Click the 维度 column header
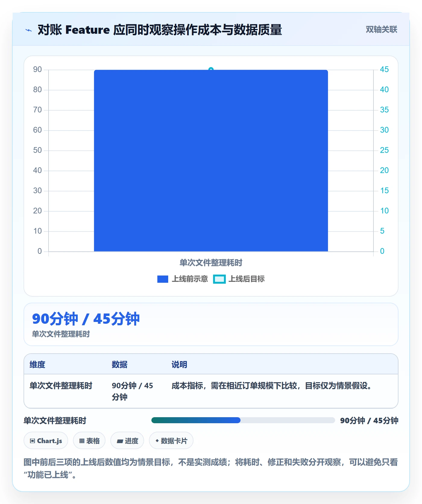This screenshot has height=504, width=422. (37, 364)
